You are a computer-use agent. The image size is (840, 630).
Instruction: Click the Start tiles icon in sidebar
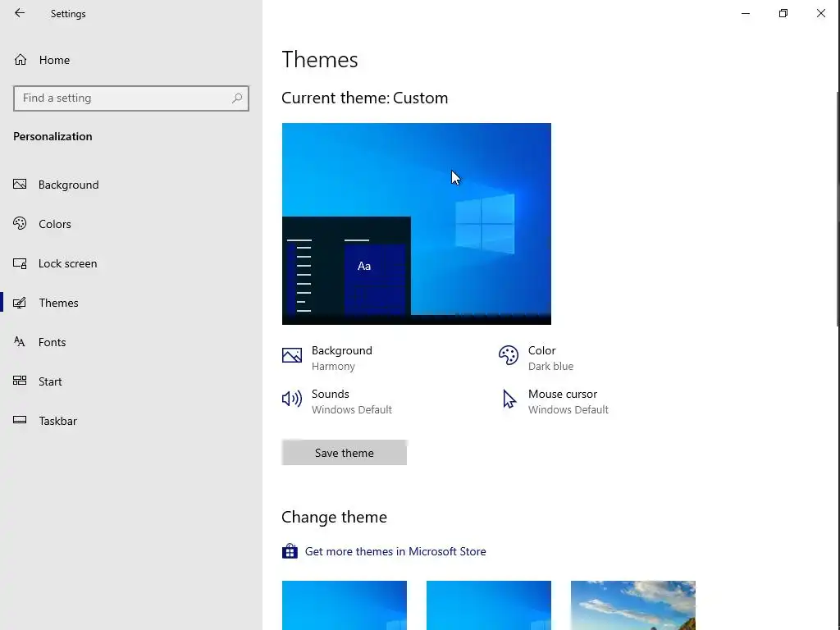tap(20, 381)
